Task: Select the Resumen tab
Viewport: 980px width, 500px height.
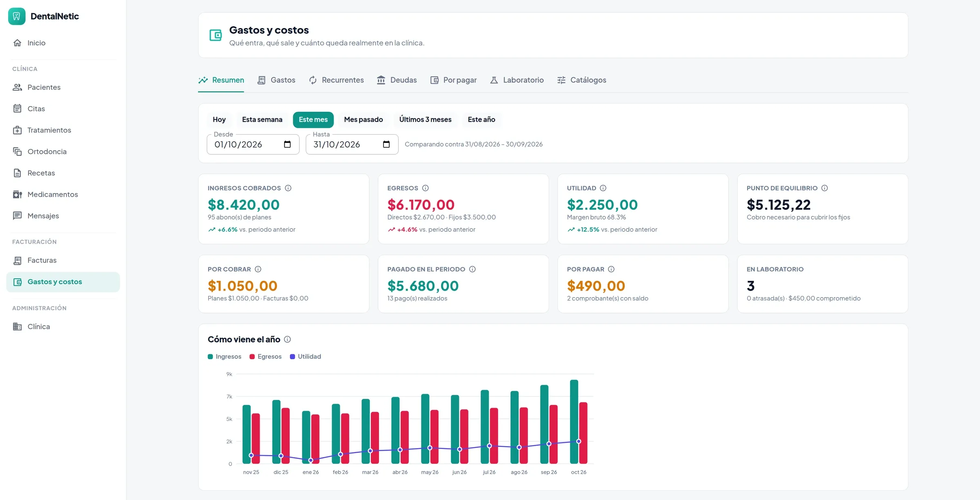Action: click(221, 80)
